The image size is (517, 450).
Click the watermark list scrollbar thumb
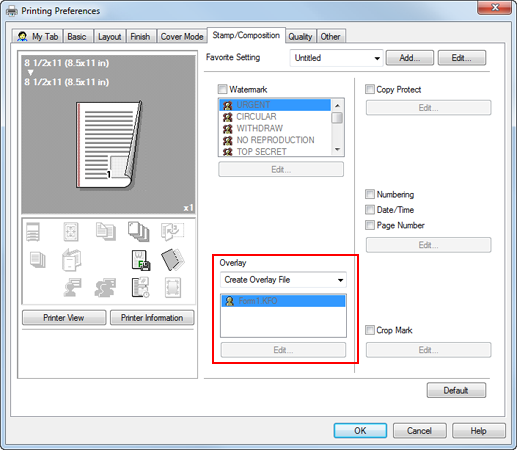click(x=337, y=118)
